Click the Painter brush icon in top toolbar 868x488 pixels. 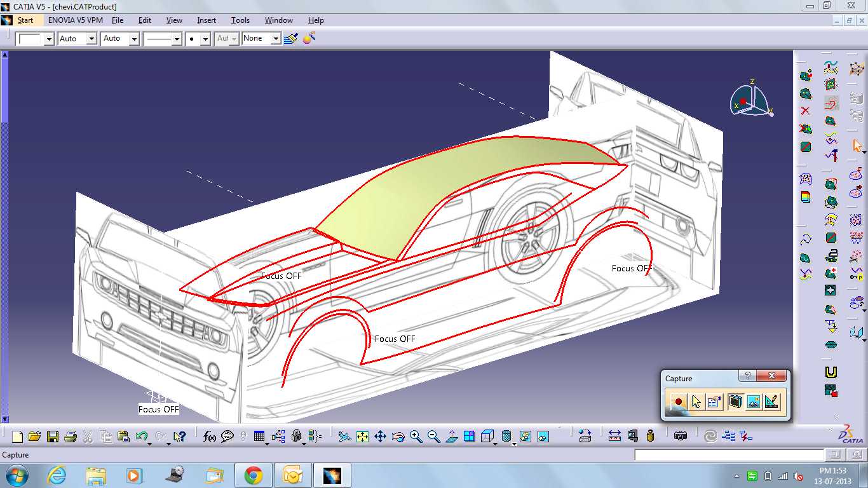[x=291, y=38]
